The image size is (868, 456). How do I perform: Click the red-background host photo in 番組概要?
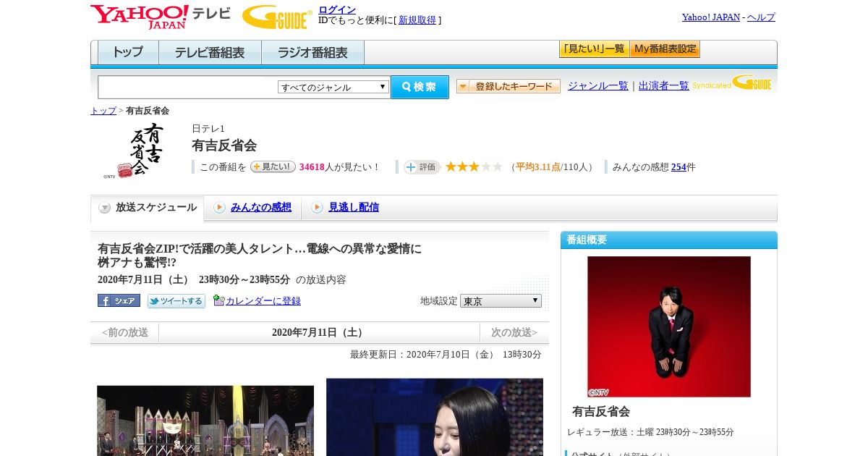669,326
